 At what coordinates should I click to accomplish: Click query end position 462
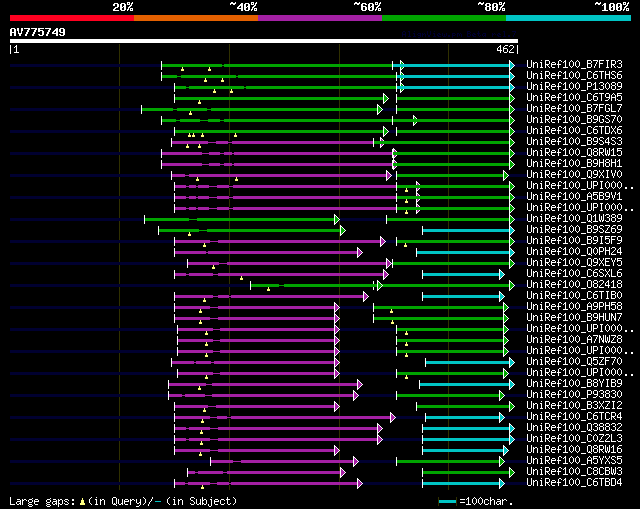click(x=506, y=49)
